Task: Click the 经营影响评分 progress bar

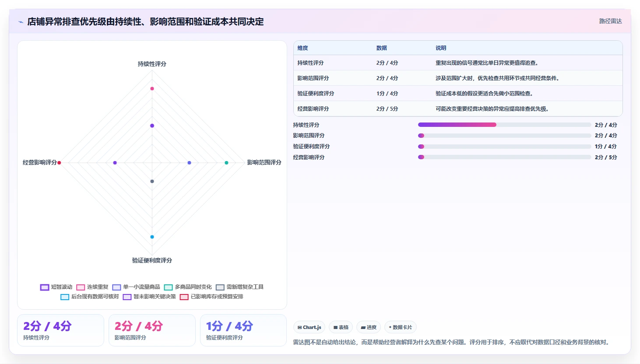Action: pos(504,157)
